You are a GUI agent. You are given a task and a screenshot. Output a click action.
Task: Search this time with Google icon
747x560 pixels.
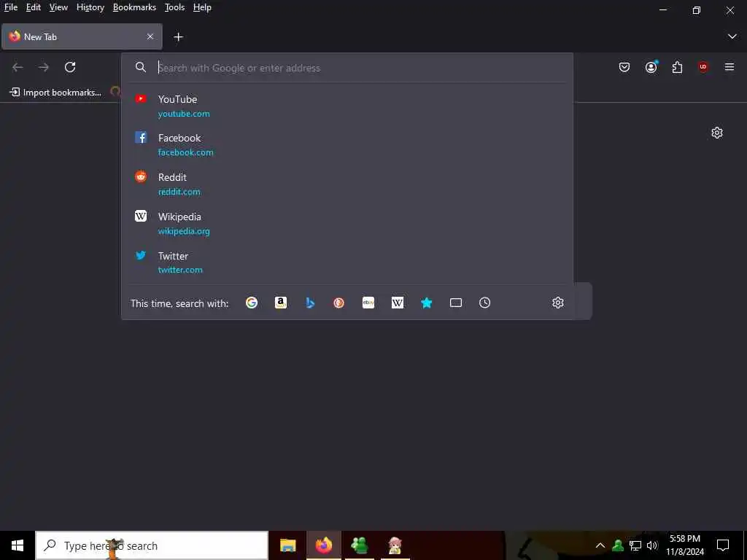pyautogui.click(x=252, y=303)
